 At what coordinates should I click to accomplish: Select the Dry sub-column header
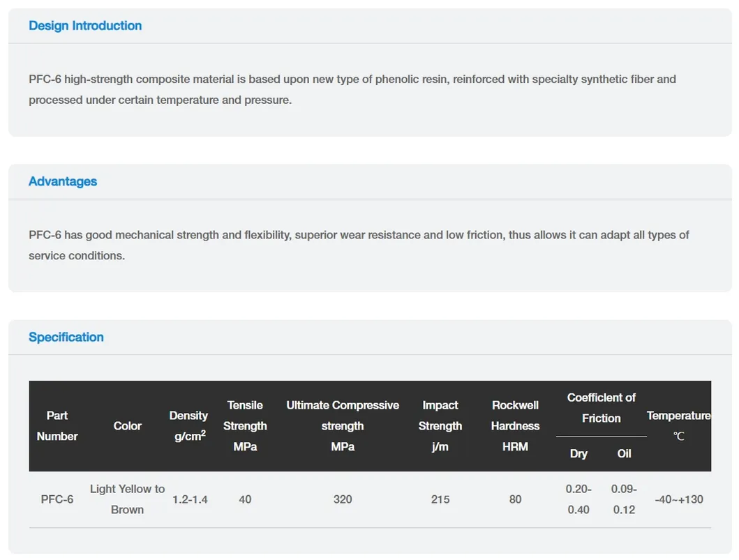[578, 453]
